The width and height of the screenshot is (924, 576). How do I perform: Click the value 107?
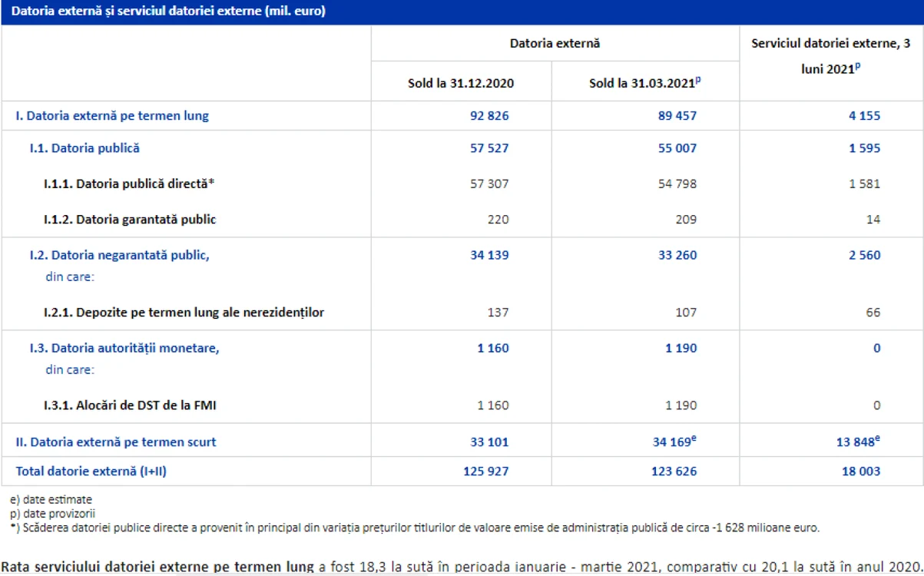pos(687,313)
